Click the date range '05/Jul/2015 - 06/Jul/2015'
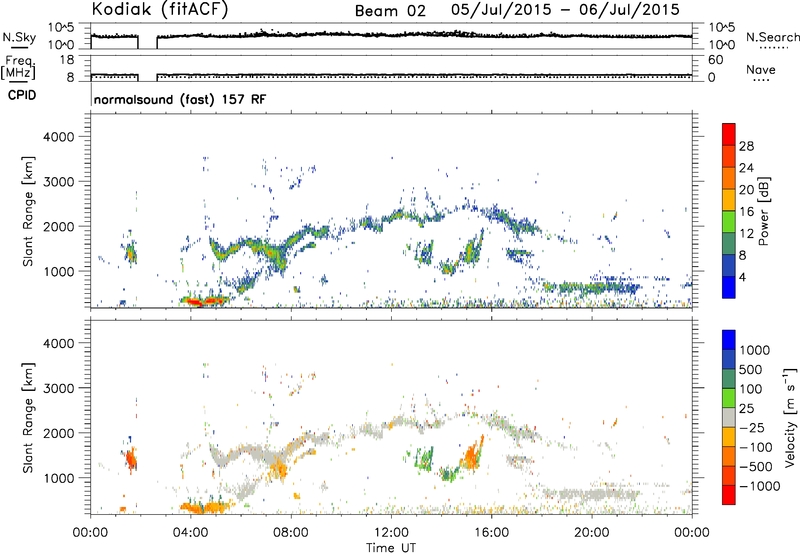 (x=565, y=10)
